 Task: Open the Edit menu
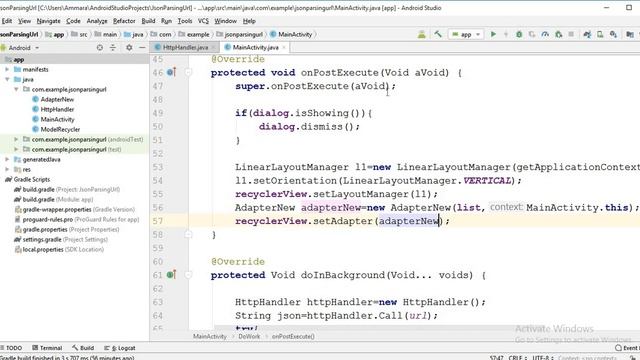click(x=7, y=21)
